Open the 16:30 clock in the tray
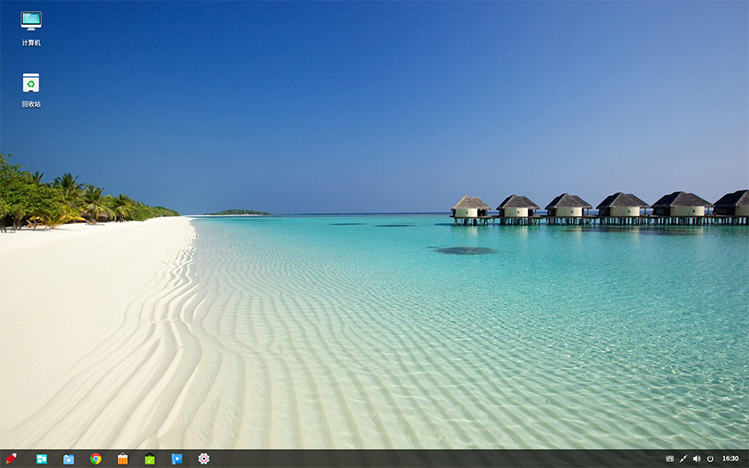This screenshot has height=468, width=749. pos(730,459)
